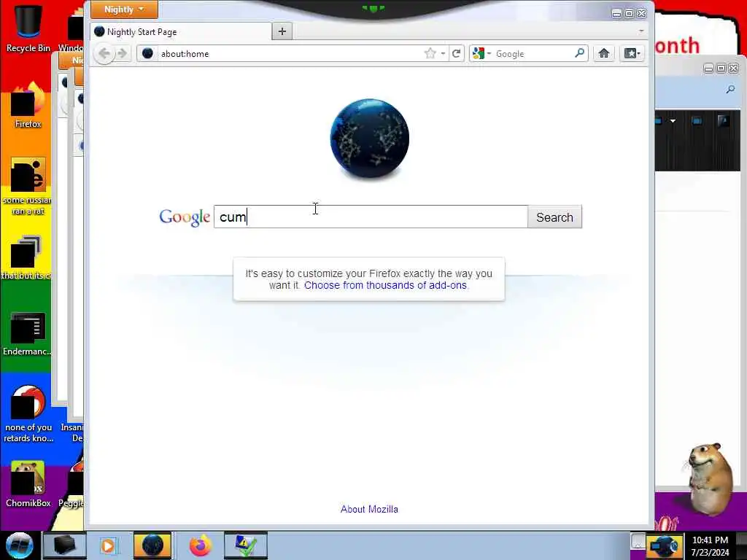Click the search magnifier in background window
Viewport: 747px width, 560px height.
(x=730, y=89)
